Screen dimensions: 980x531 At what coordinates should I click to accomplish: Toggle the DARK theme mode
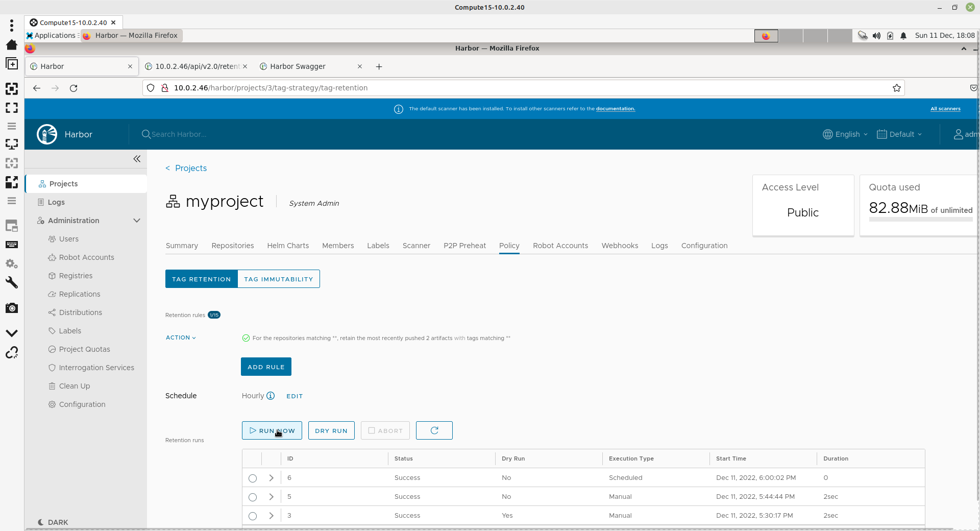click(53, 522)
